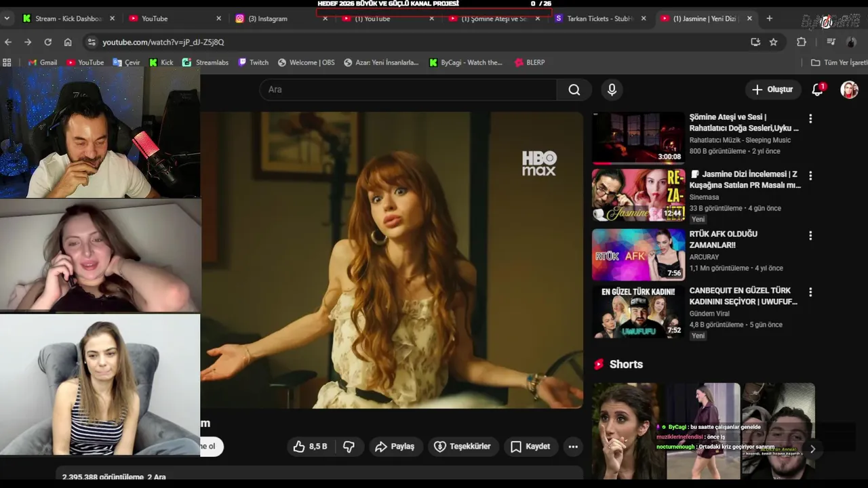This screenshot has width=868, height=488.
Task: Go back to previous page
Action: (x=8, y=42)
